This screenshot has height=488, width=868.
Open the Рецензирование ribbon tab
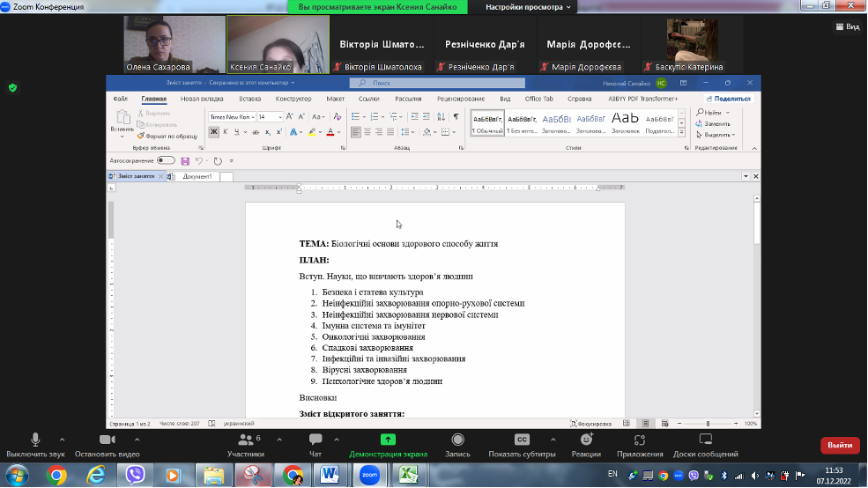click(460, 99)
